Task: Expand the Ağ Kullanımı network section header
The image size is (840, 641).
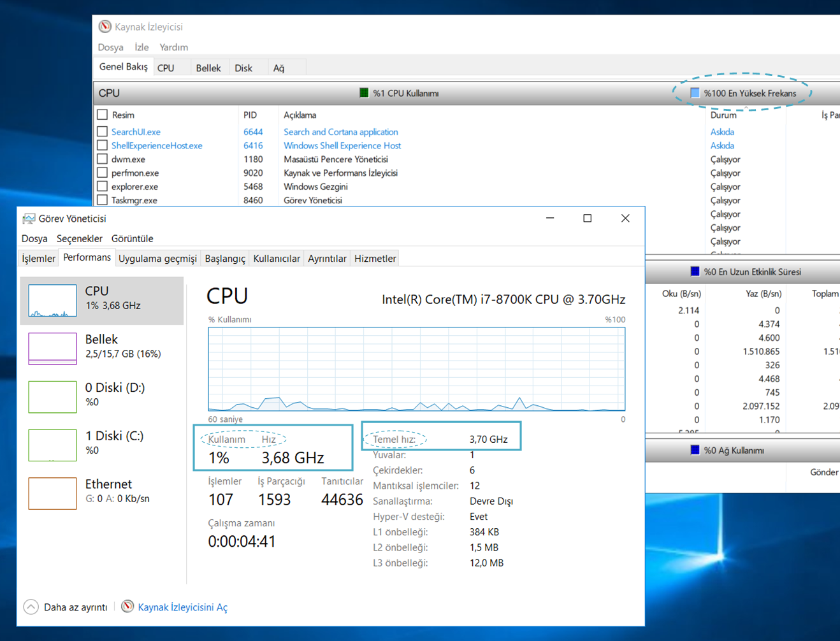Action: click(x=742, y=450)
